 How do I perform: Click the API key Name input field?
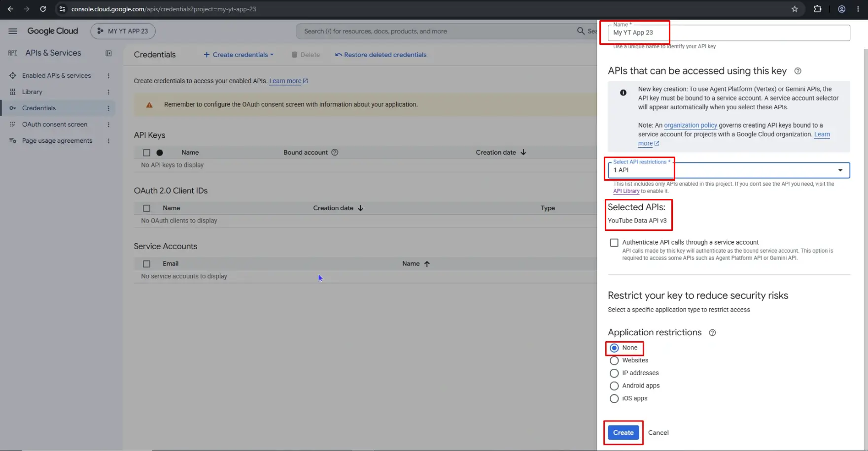[x=729, y=33]
